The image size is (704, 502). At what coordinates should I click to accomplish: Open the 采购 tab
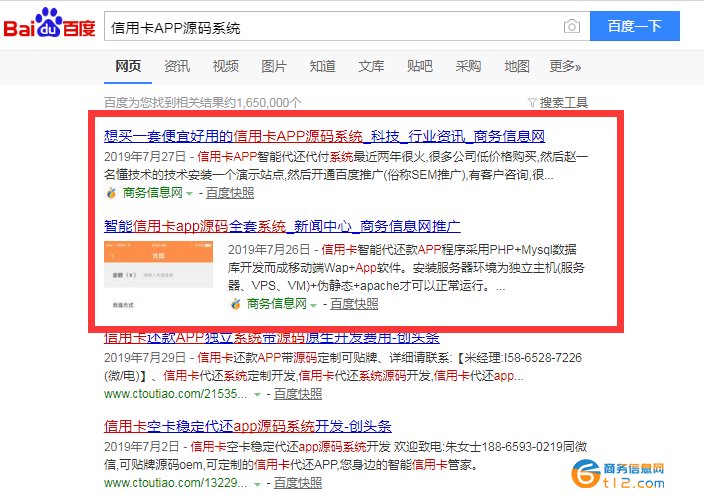pyautogui.click(x=468, y=66)
